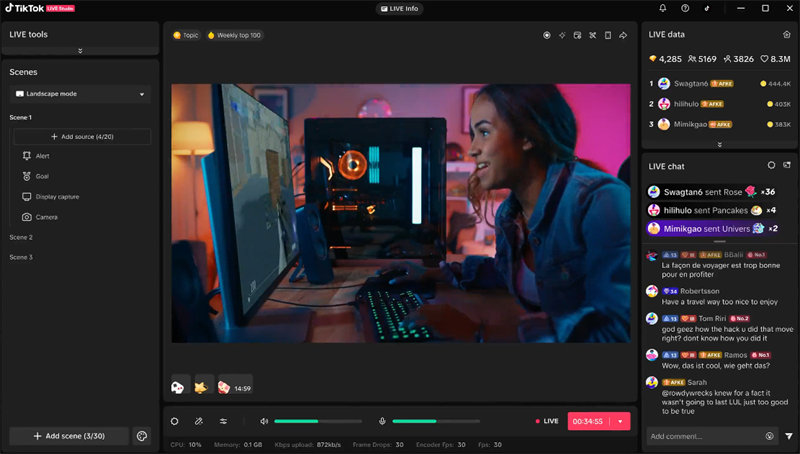800x454 pixels.
Task: Open LIVE data home icon
Action: (x=786, y=34)
